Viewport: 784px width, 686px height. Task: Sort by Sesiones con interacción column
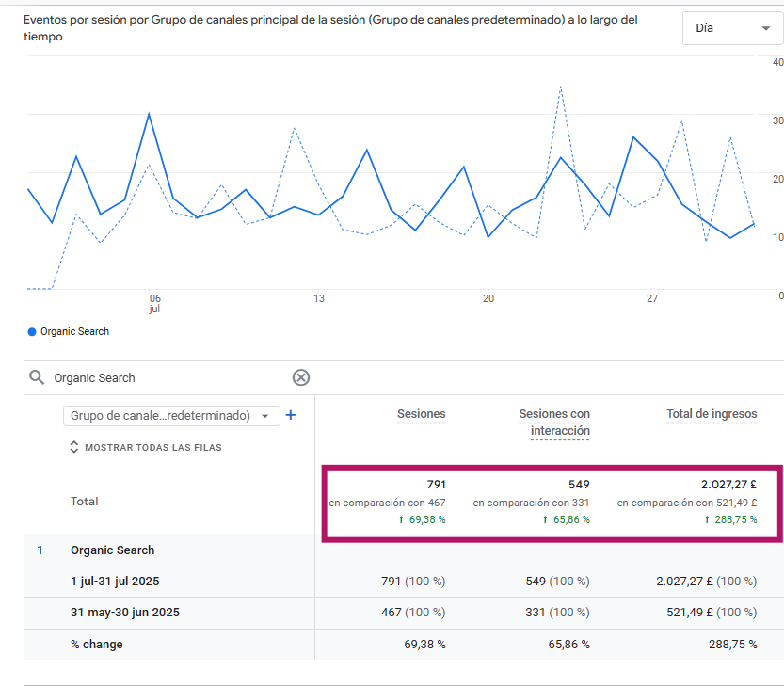tap(553, 413)
